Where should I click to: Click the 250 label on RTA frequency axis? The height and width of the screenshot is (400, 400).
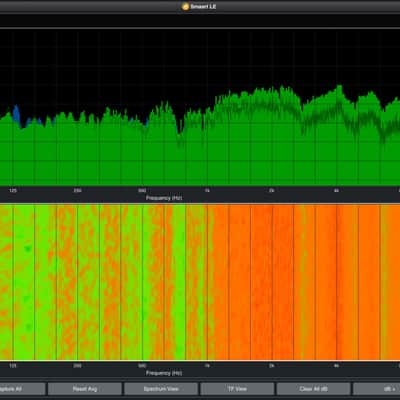click(77, 191)
